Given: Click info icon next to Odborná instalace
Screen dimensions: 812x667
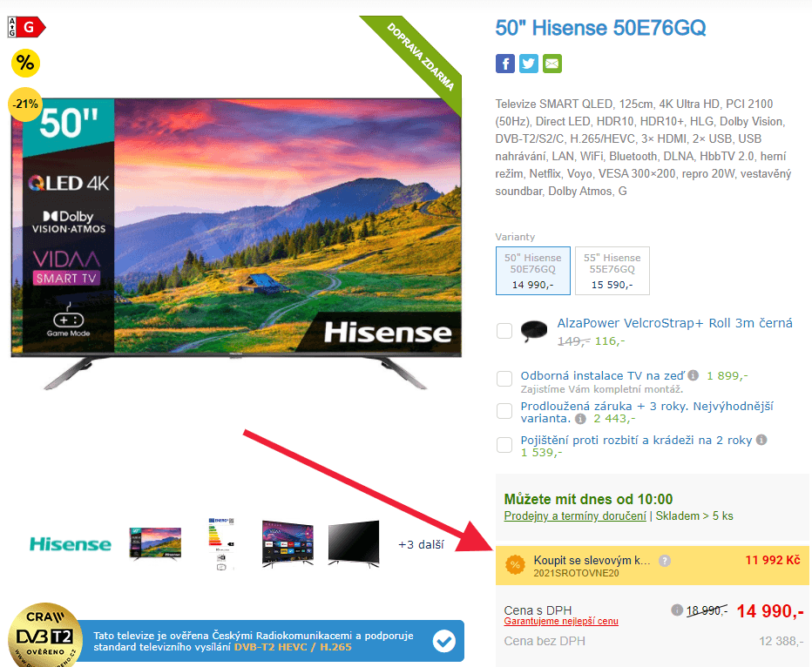Looking at the screenshot, I should coord(693,375).
